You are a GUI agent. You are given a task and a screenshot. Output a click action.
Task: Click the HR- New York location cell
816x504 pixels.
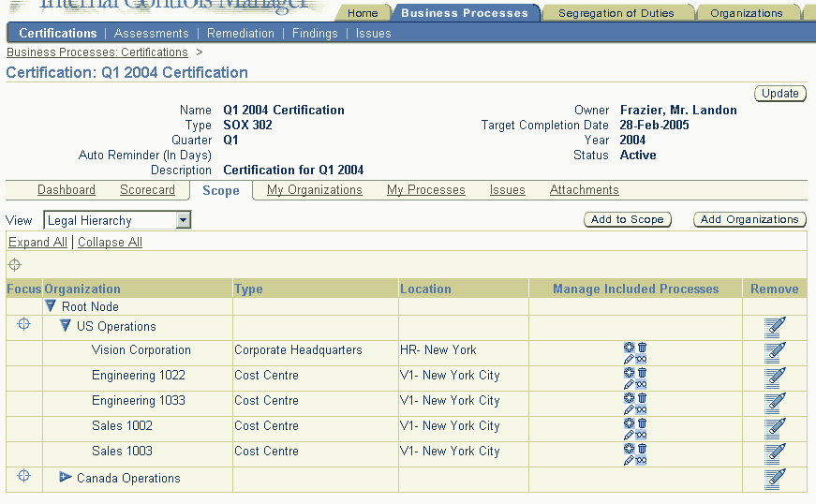point(438,350)
